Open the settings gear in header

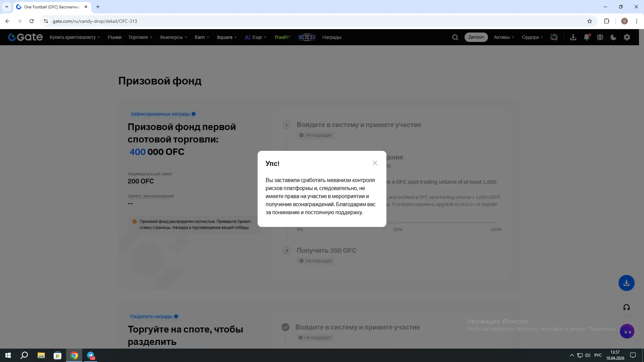click(627, 37)
